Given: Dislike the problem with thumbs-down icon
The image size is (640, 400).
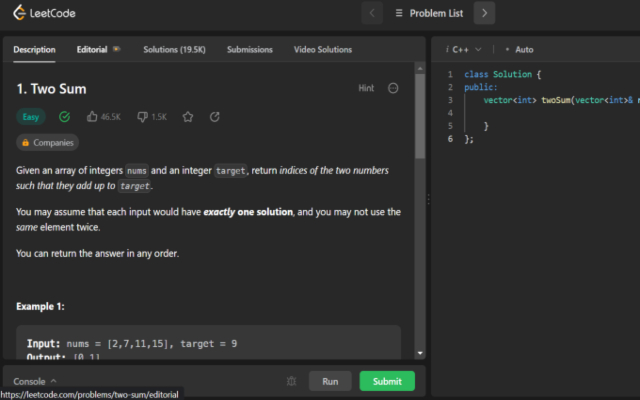Looking at the screenshot, I should 142,117.
